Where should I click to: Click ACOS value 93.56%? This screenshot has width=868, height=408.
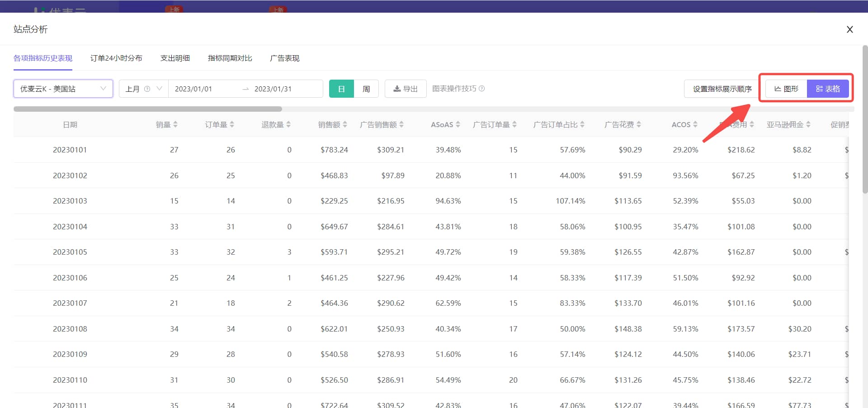click(x=685, y=176)
